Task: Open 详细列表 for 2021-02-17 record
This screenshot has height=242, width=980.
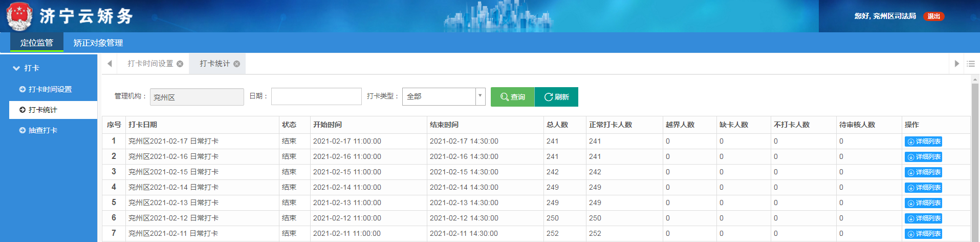Action: coord(923,142)
